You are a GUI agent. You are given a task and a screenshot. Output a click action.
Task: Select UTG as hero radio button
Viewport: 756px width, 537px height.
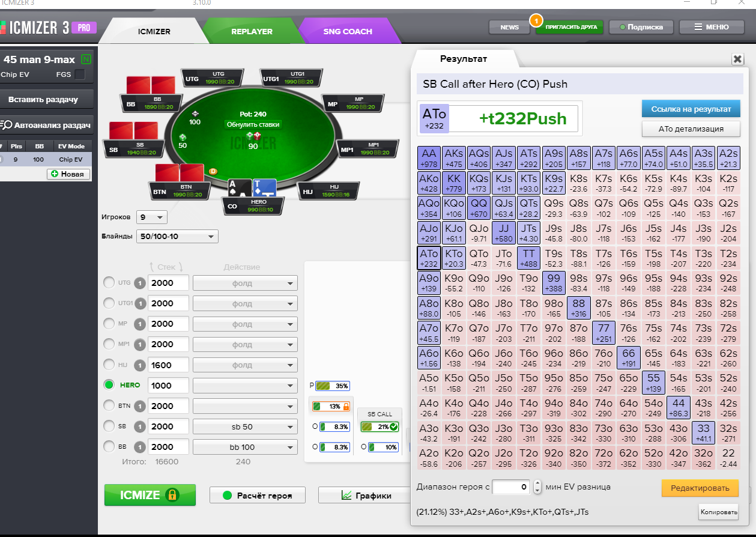pos(109,282)
